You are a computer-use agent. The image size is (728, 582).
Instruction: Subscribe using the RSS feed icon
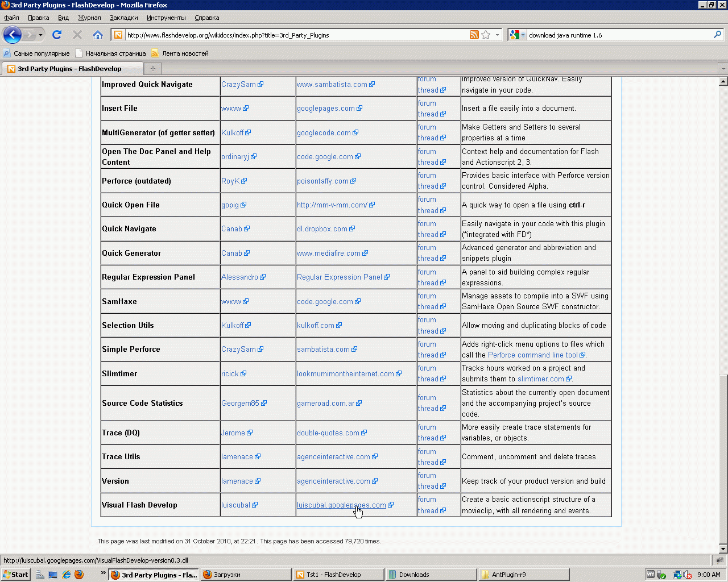(474, 35)
